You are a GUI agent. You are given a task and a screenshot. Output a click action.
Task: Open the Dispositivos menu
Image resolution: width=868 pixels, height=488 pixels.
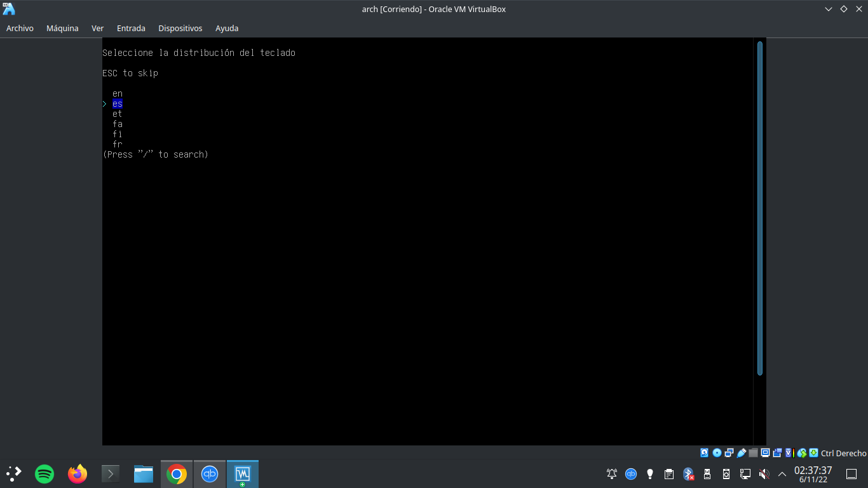(x=180, y=28)
